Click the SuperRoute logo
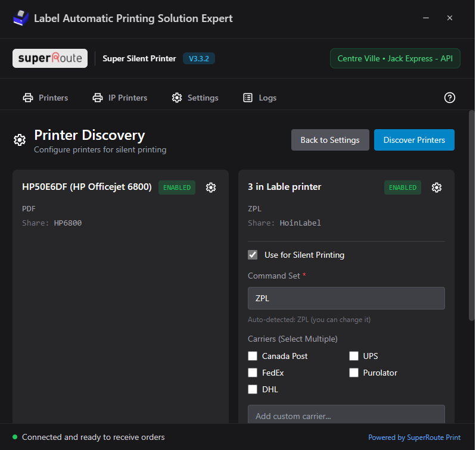The height and width of the screenshot is (450, 476). click(50, 58)
